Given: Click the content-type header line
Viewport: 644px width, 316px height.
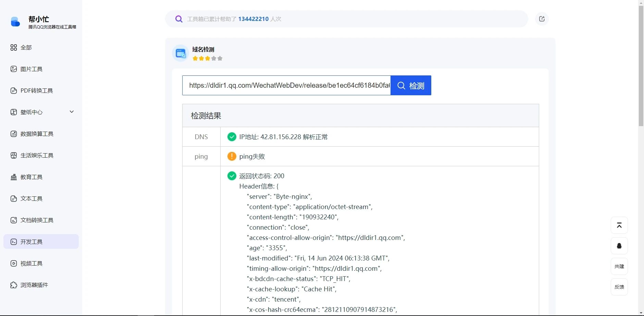Looking at the screenshot, I should click(310, 207).
